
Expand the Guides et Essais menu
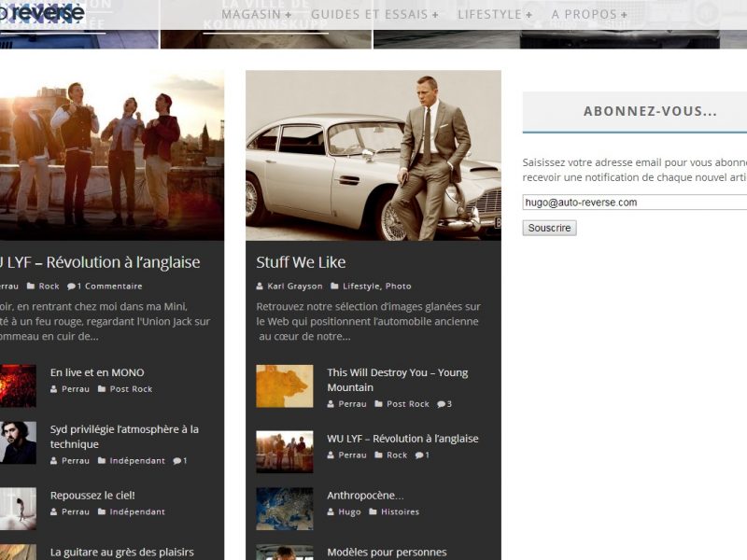click(x=374, y=15)
